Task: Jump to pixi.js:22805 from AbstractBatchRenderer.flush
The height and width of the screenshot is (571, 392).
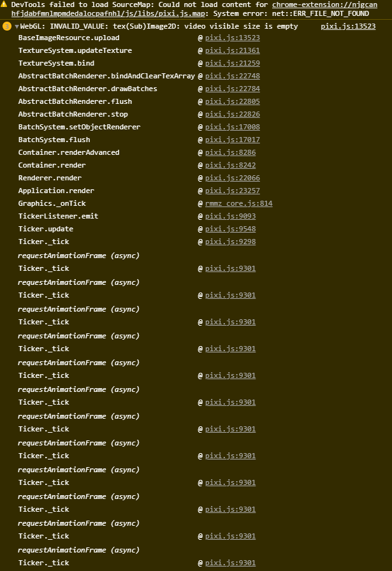Action: coord(232,101)
